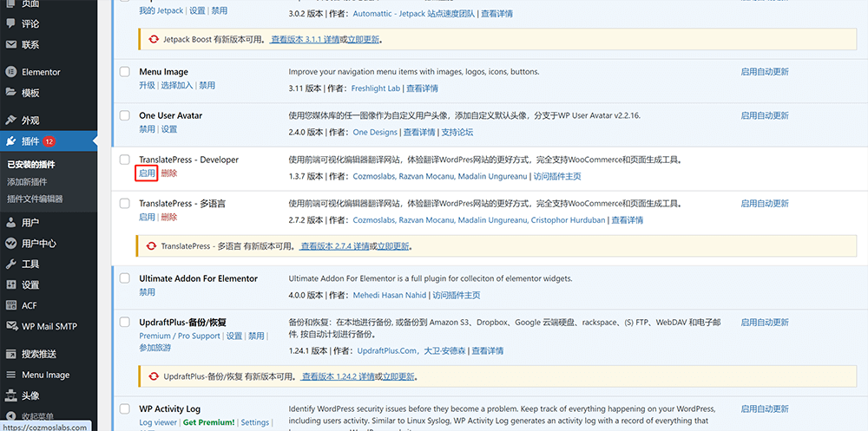Check the WP Activity Log checkbox
This screenshot has height=431, width=868.
coord(125,408)
